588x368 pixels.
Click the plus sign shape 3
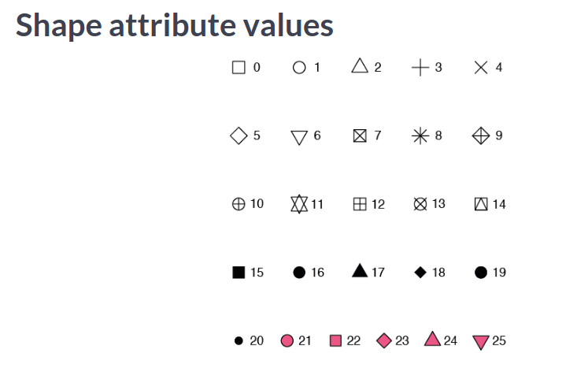[x=420, y=68]
